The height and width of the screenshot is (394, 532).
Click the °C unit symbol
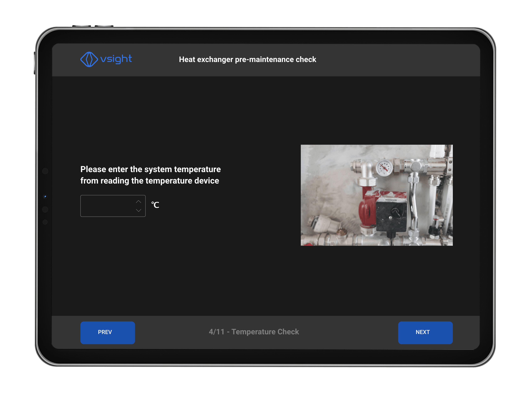coord(155,204)
